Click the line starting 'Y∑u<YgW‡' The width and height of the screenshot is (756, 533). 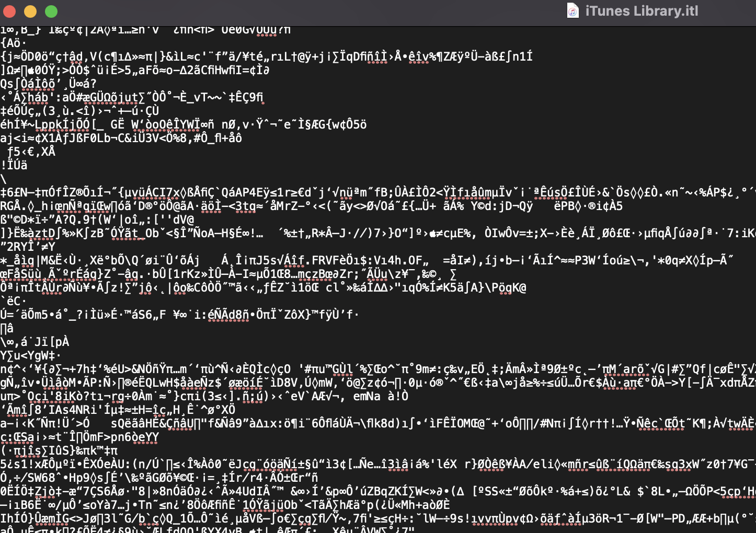[31, 355]
